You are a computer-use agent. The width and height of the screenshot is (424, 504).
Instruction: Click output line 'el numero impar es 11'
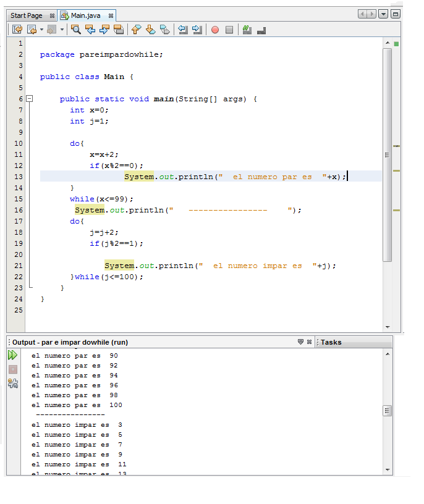coord(79,464)
